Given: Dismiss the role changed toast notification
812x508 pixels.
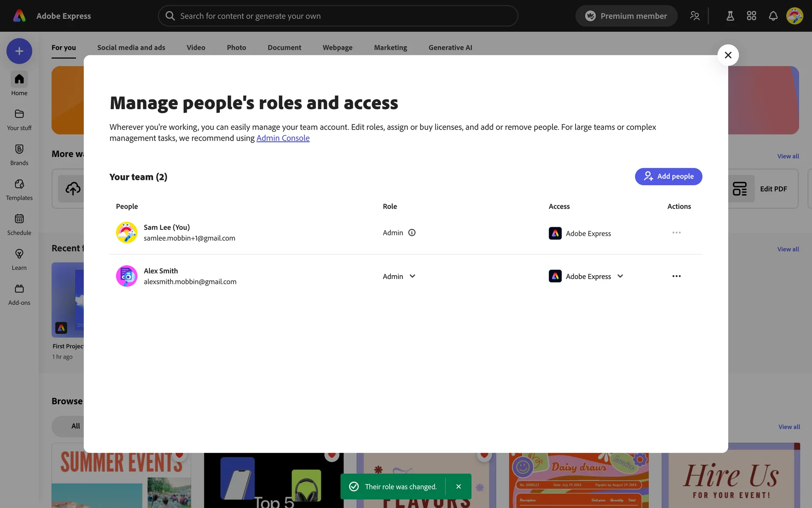Looking at the screenshot, I should [x=458, y=487].
